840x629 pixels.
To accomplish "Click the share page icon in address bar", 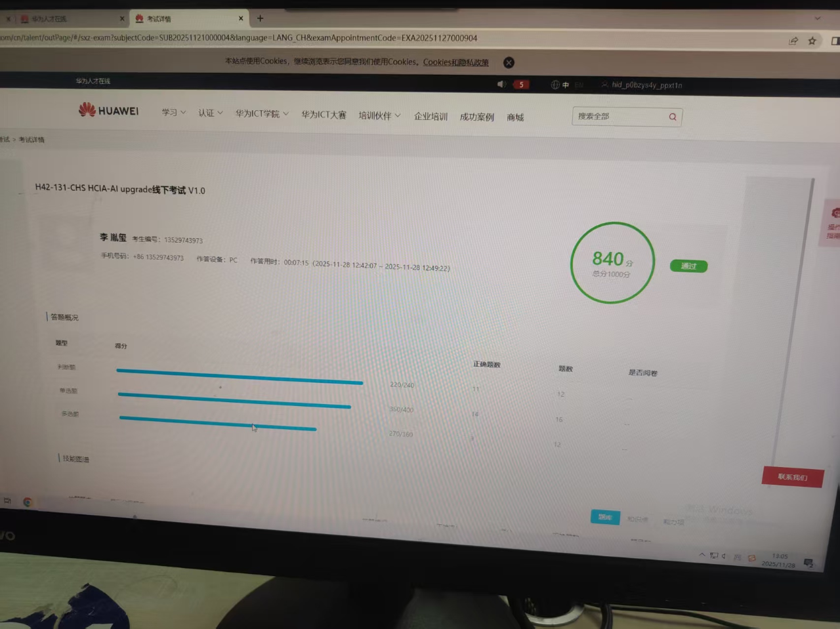I will click(793, 41).
